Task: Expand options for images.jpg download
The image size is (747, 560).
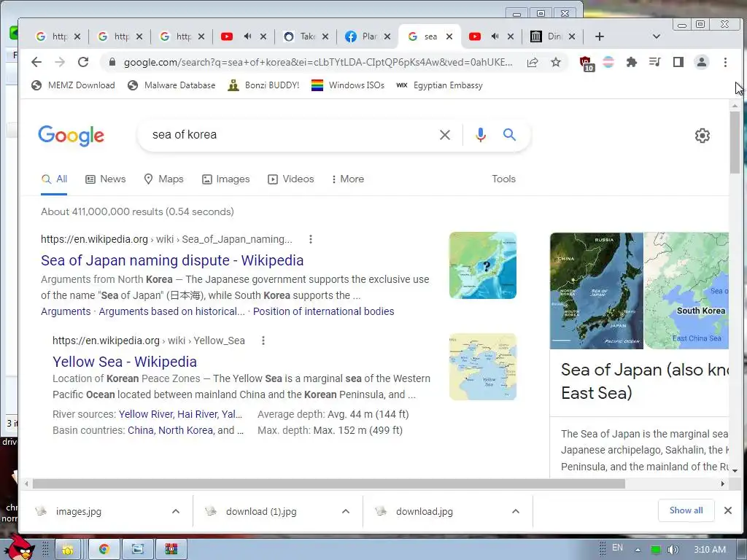Action: pos(176,511)
